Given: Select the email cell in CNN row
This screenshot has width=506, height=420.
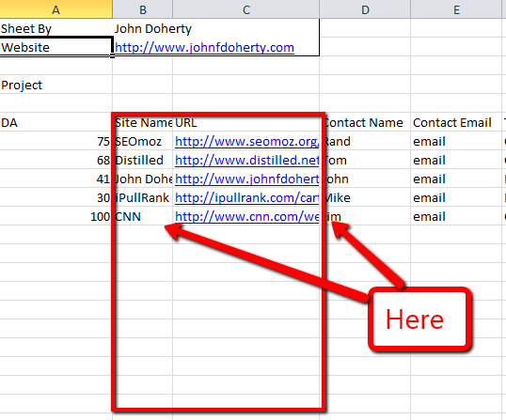Looking at the screenshot, I should 456,216.
